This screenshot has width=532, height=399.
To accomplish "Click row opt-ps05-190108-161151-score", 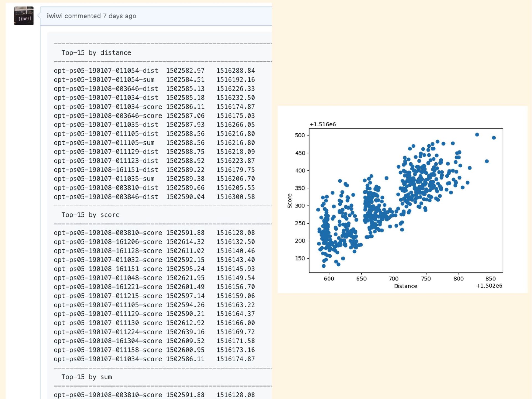I will [154, 269].
